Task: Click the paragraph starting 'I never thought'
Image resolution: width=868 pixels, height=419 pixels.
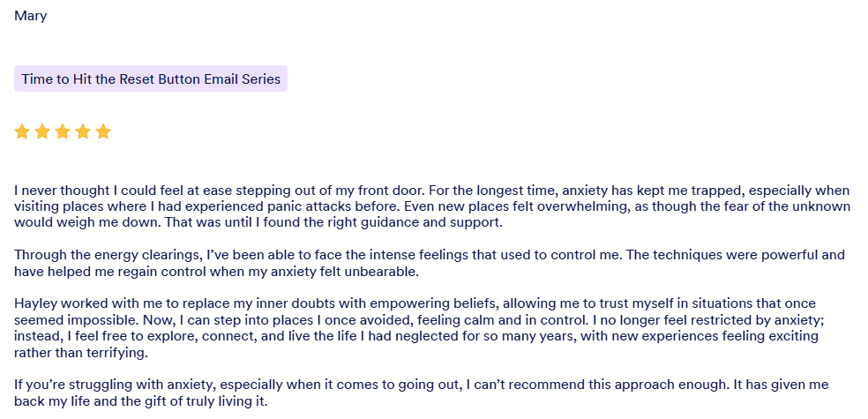Action: pyautogui.click(x=432, y=206)
